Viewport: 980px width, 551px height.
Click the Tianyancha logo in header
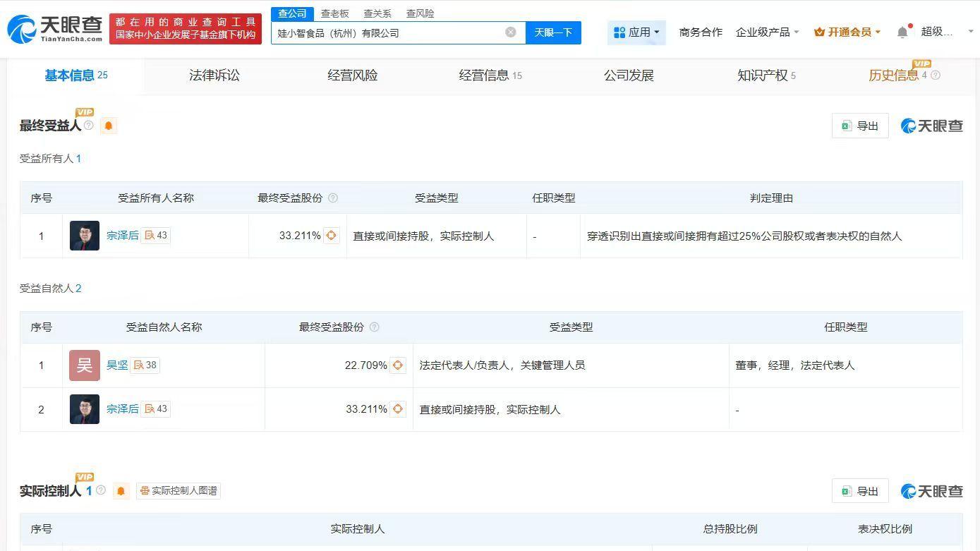[x=55, y=29]
